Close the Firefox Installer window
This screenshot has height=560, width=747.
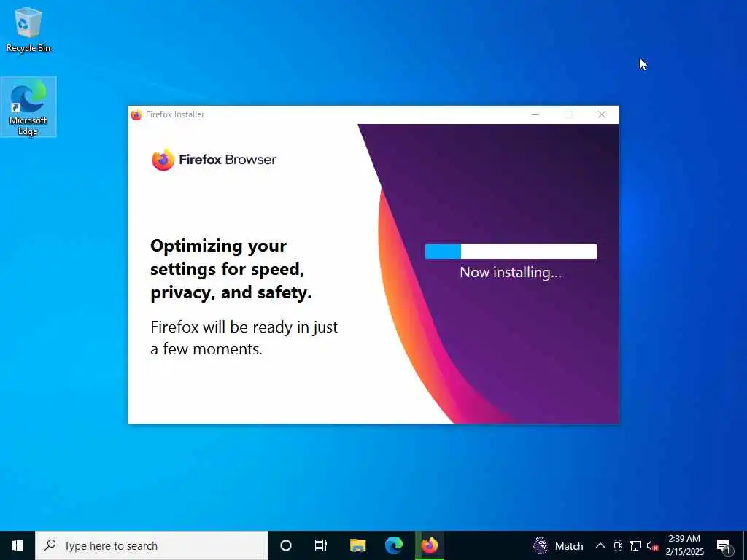(602, 114)
